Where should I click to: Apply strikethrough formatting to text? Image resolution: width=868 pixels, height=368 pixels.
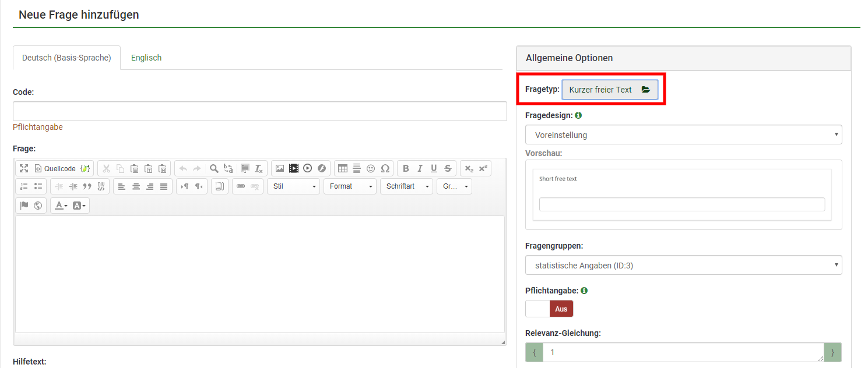tap(448, 168)
